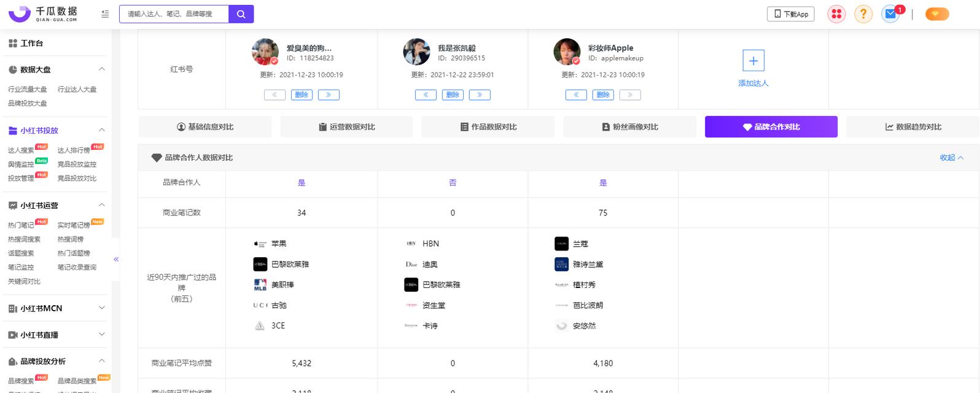Click brand name 巴黎欧莱雅 under 我是张凯毅
The image size is (980, 393).
click(x=441, y=285)
